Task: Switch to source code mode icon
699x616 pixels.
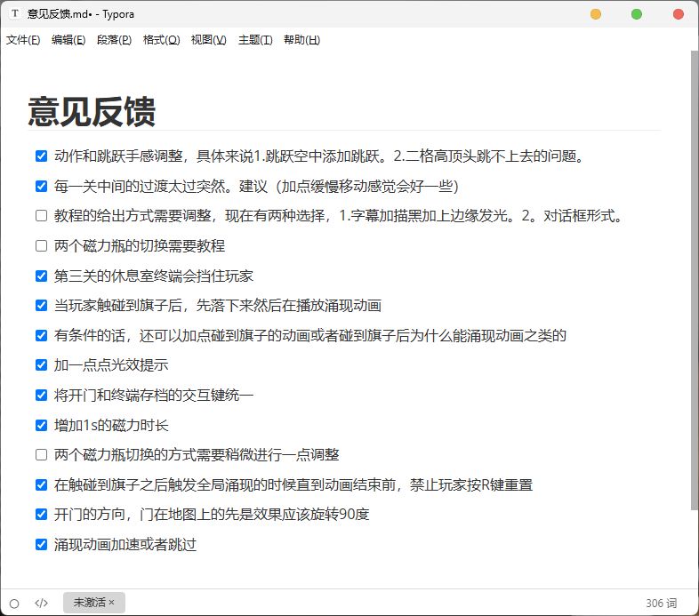Action: pyautogui.click(x=42, y=603)
